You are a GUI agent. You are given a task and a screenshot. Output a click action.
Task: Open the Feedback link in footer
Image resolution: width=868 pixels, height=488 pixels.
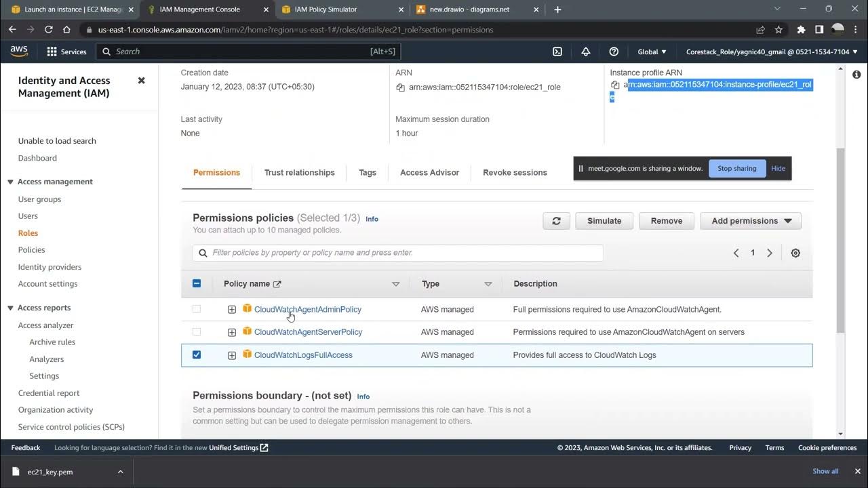26,447
